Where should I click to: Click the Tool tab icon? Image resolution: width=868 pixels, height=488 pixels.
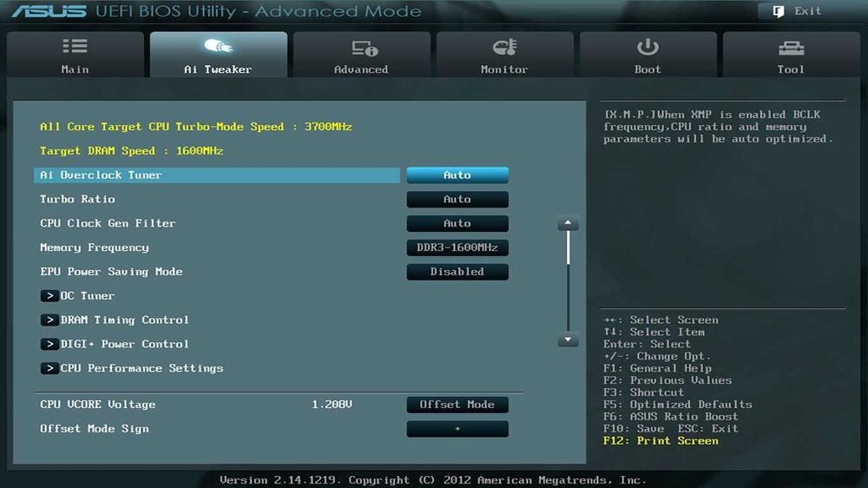pyautogui.click(x=791, y=48)
